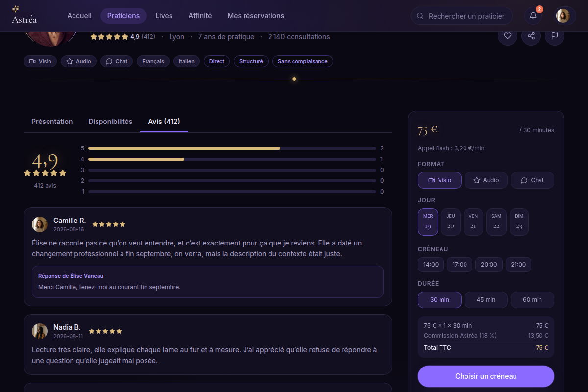This screenshot has height=392, width=588.
Task: Click Nadia B.'s five-star rating
Action: tap(105, 331)
